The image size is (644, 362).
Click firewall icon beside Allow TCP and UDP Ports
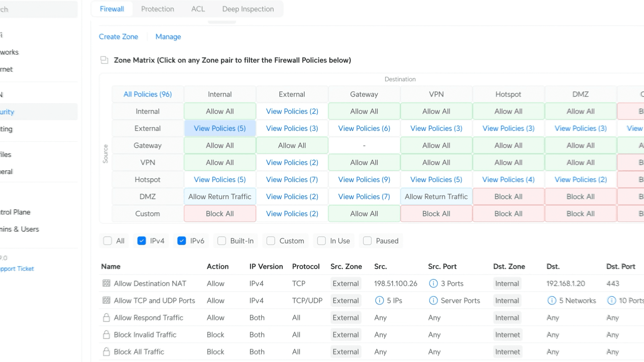[106, 301]
